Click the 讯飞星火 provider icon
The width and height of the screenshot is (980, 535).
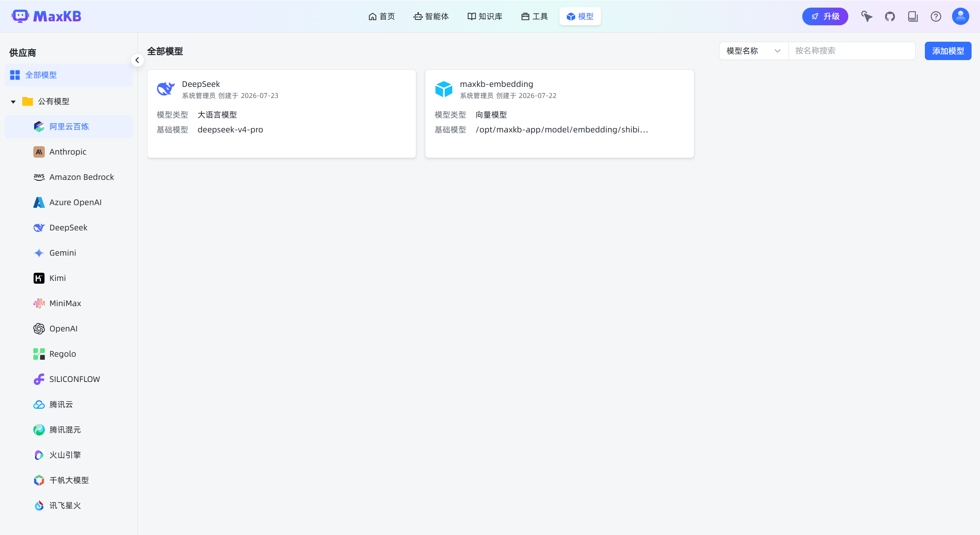(39, 506)
